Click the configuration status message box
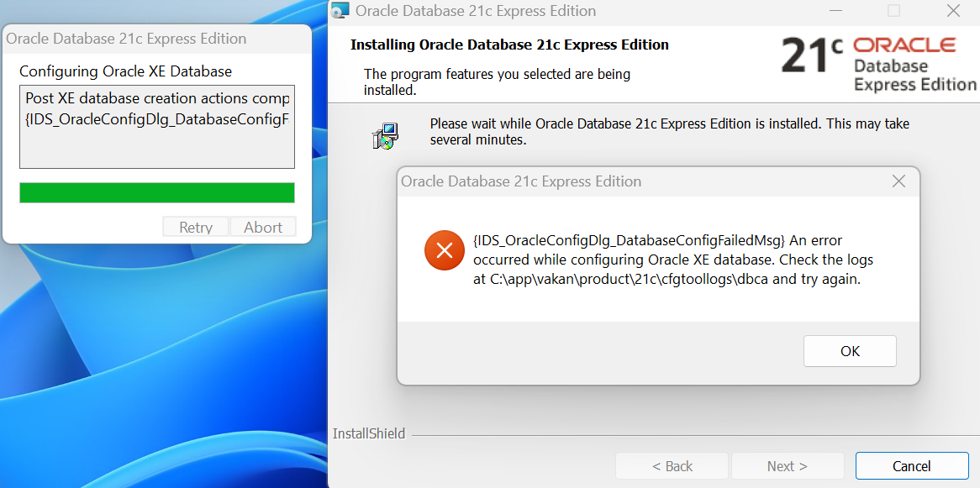 (x=157, y=127)
